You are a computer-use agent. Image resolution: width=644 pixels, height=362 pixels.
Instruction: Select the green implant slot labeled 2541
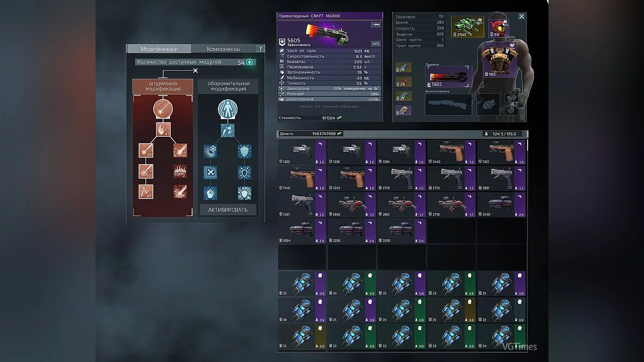coord(467,27)
